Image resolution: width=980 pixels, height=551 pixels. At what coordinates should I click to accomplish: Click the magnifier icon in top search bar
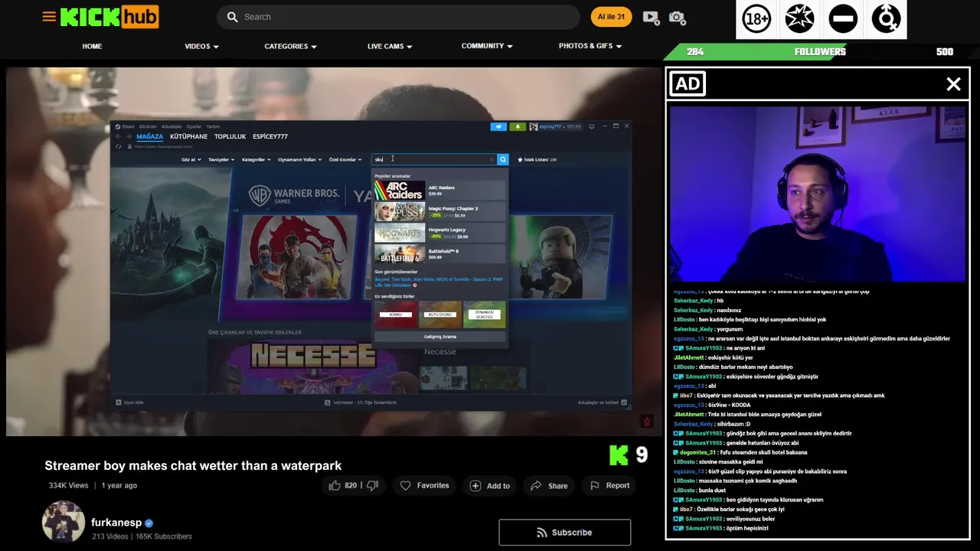click(x=233, y=17)
